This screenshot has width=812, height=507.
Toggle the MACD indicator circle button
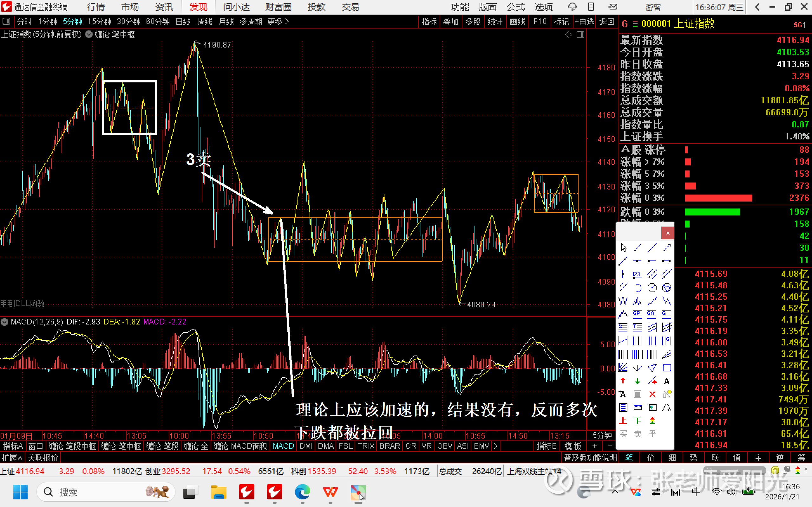click(5, 322)
